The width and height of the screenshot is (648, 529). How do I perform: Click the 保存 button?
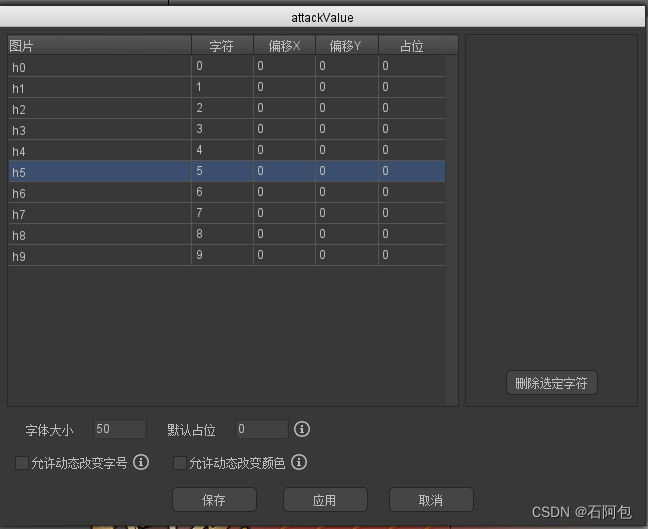(x=214, y=500)
